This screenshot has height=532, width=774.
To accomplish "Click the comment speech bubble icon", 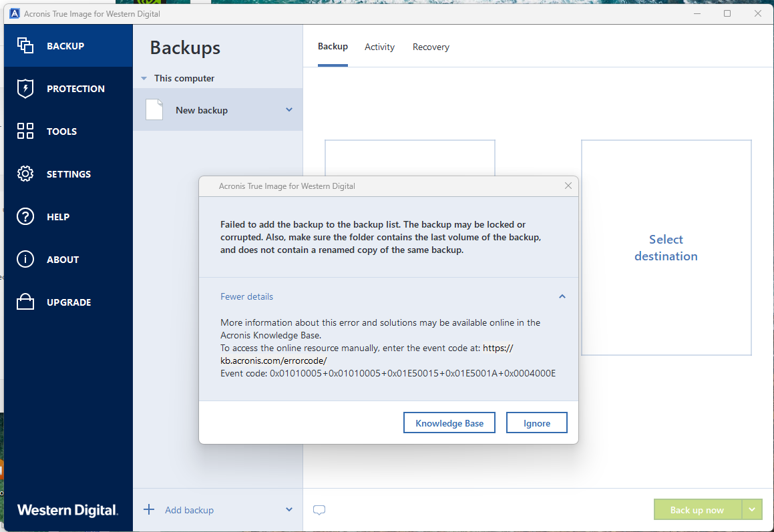I will point(319,510).
